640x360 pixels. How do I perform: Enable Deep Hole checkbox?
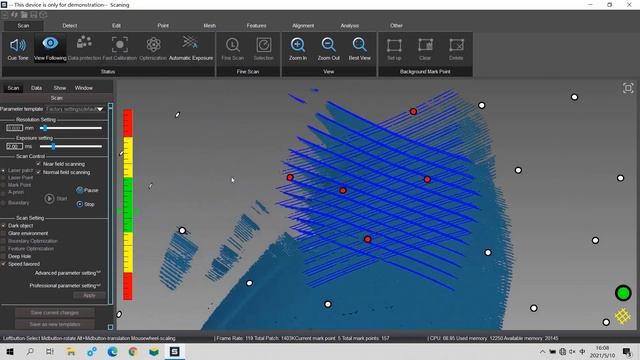[x=4, y=256]
